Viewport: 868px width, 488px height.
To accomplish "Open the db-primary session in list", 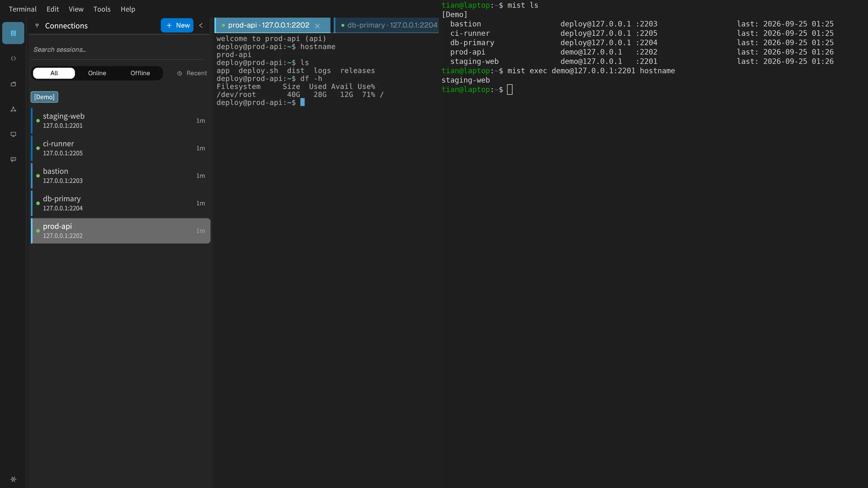I will tap(121, 203).
